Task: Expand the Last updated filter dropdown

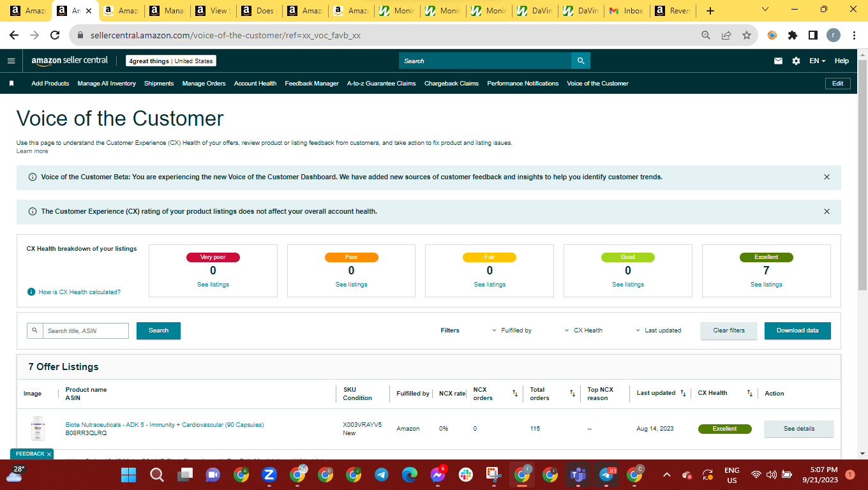Action: (x=658, y=330)
